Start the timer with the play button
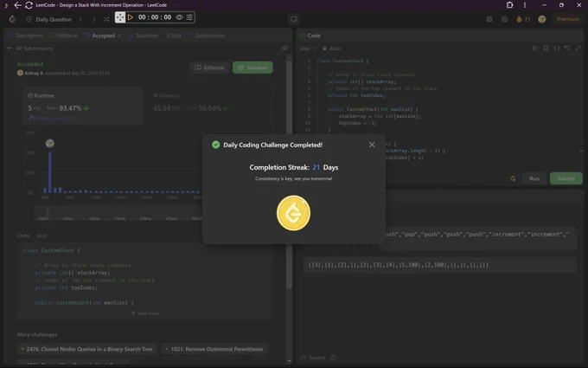Screen dimensions: 588x368 pyautogui.click(x=131, y=17)
